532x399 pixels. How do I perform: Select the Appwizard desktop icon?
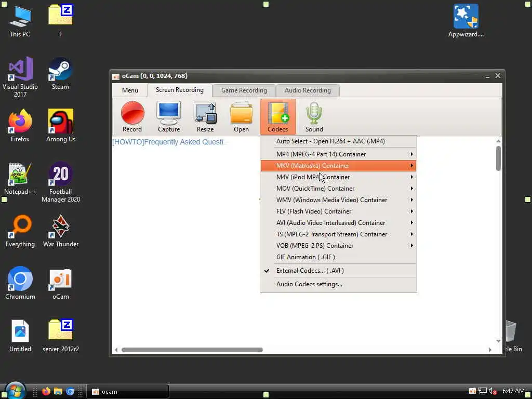[466, 21]
